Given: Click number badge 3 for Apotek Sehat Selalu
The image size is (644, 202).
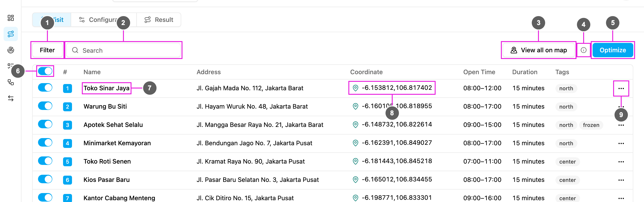Looking at the screenshot, I should point(68,125).
